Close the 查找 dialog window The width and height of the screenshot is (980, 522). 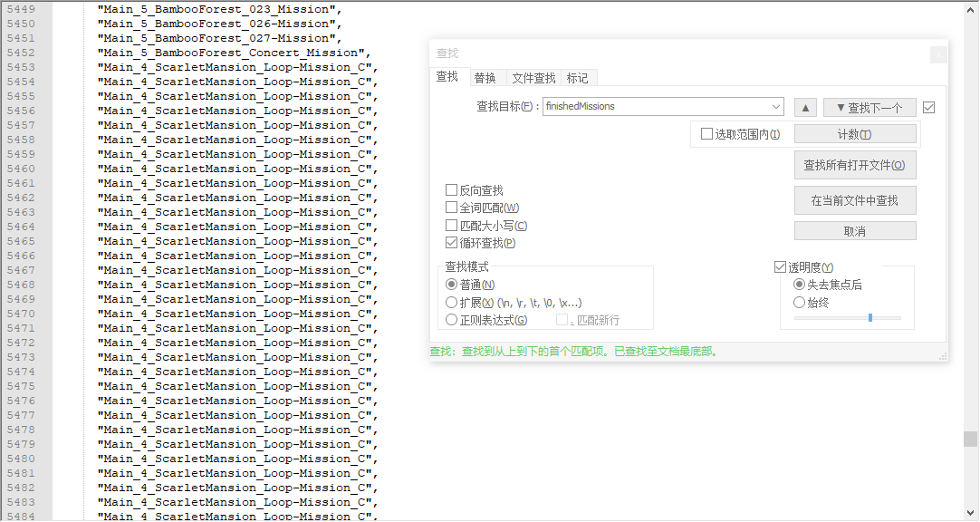[x=938, y=55]
